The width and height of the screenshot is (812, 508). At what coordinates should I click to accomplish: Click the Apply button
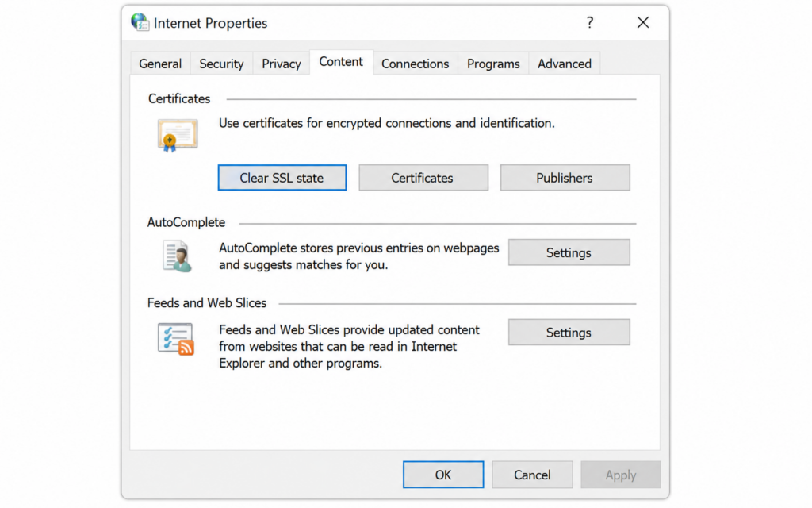621,475
